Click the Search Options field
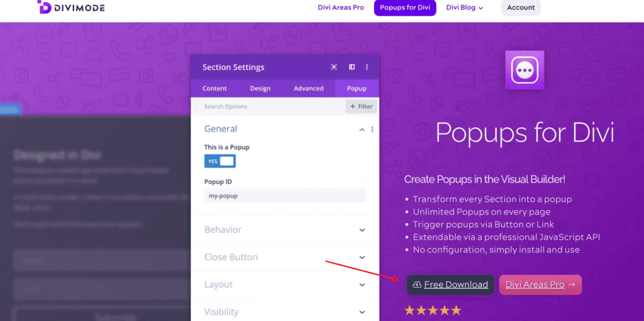 pyautogui.click(x=269, y=106)
